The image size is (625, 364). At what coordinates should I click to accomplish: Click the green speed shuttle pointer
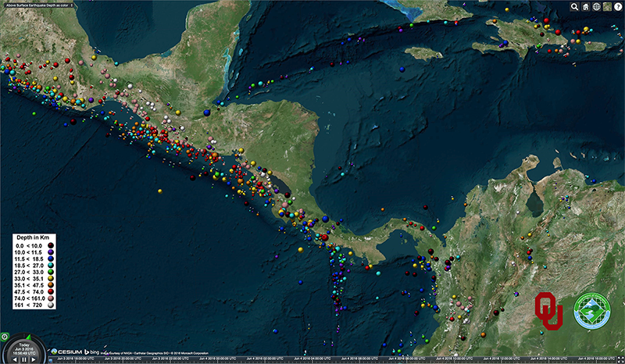[29, 337]
